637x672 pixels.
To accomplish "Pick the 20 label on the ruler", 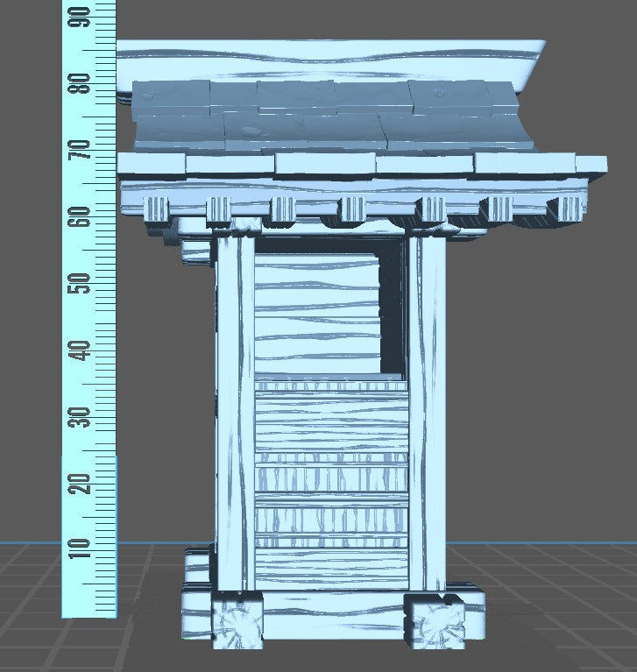I will [84, 482].
